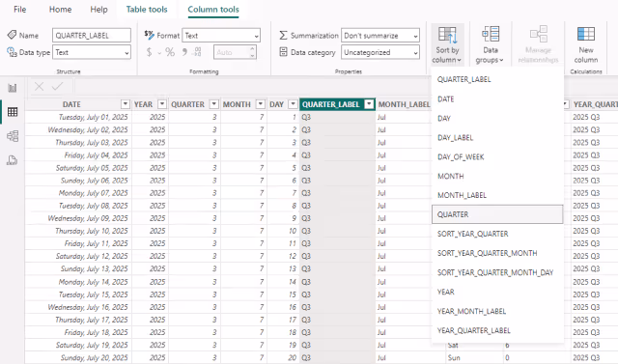
Task: Click the decimal places Auto field
Action: coord(235,52)
